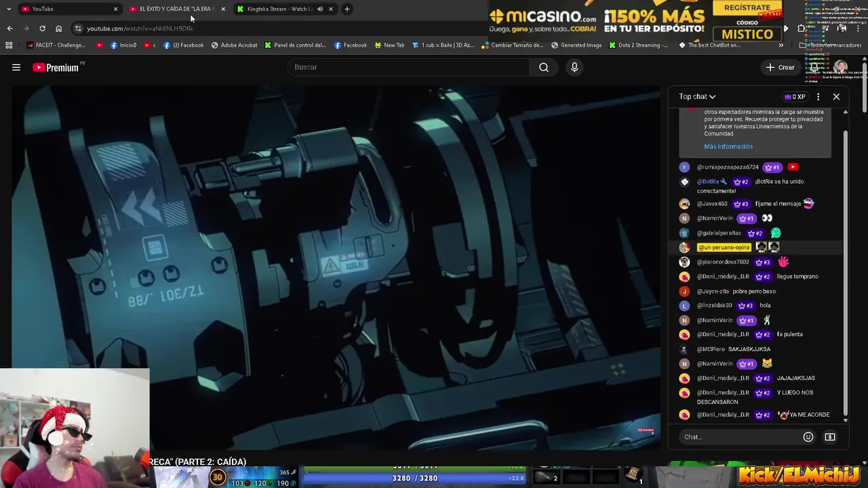Viewport: 868px width, 488px height.
Task: Open Adobe Acrobat bookmark
Action: [234, 45]
